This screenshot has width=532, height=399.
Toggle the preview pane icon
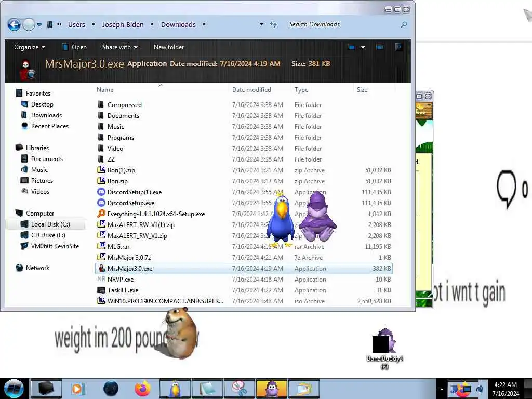[x=380, y=47]
